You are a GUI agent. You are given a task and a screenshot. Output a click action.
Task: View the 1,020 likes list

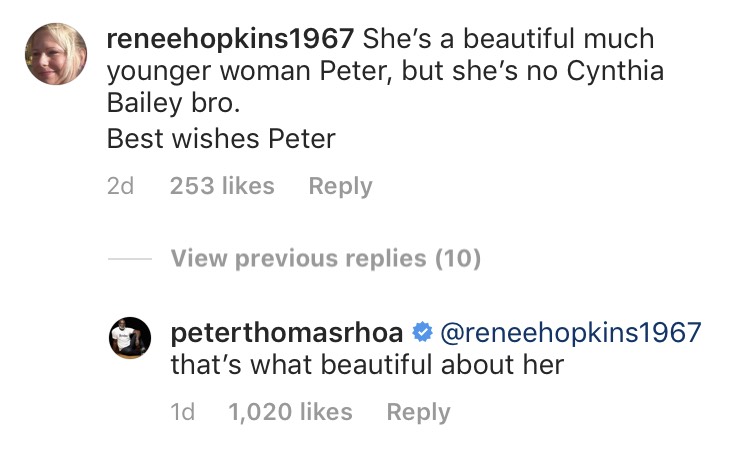(290, 412)
